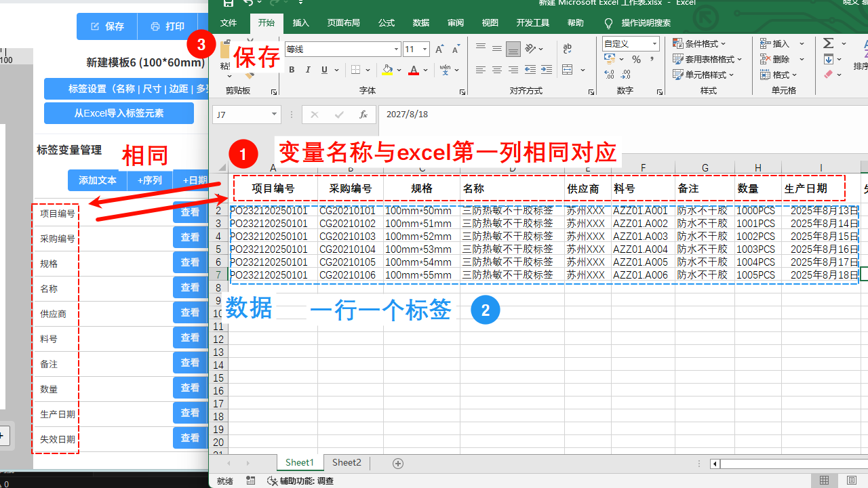The height and width of the screenshot is (488, 868).
Task: Undo via quick access toolbar
Action: tap(248, 3)
